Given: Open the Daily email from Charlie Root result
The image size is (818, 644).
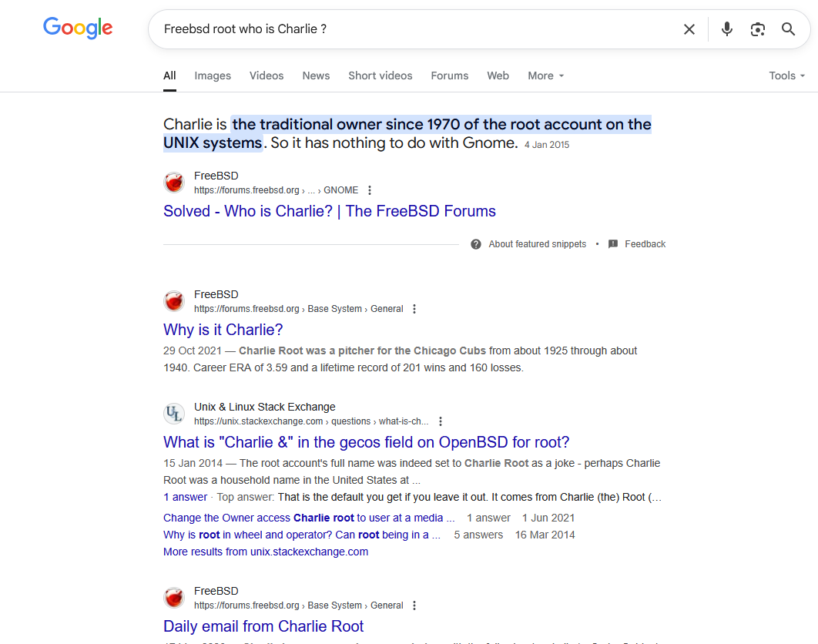Looking at the screenshot, I should (263, 626).
